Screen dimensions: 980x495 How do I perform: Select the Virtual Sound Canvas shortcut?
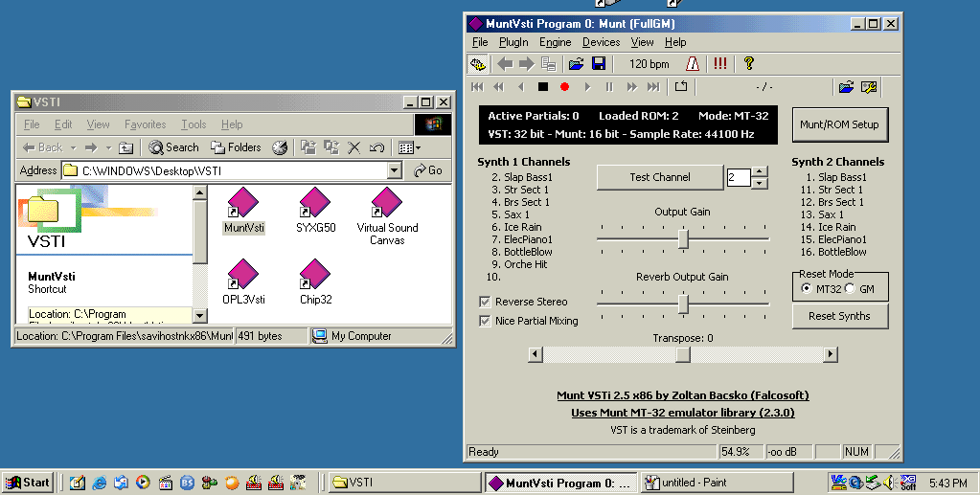click(x=387, y=216)
